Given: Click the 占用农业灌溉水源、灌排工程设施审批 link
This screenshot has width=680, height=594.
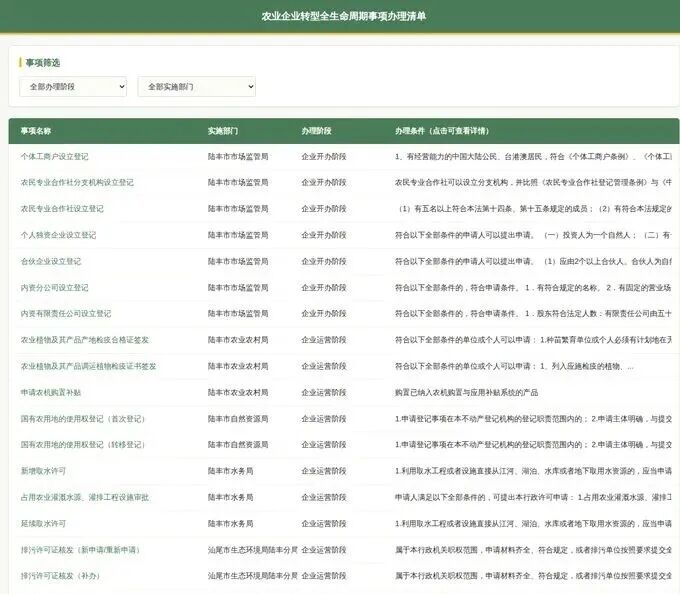Looking at the screenshot, I should (x=85, y=497).
